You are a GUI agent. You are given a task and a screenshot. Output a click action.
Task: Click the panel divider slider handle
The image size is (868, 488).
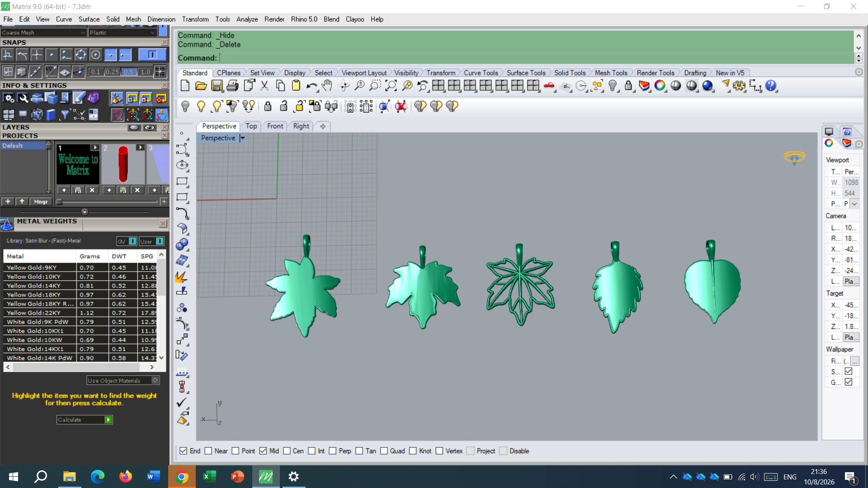coord(85,212)
